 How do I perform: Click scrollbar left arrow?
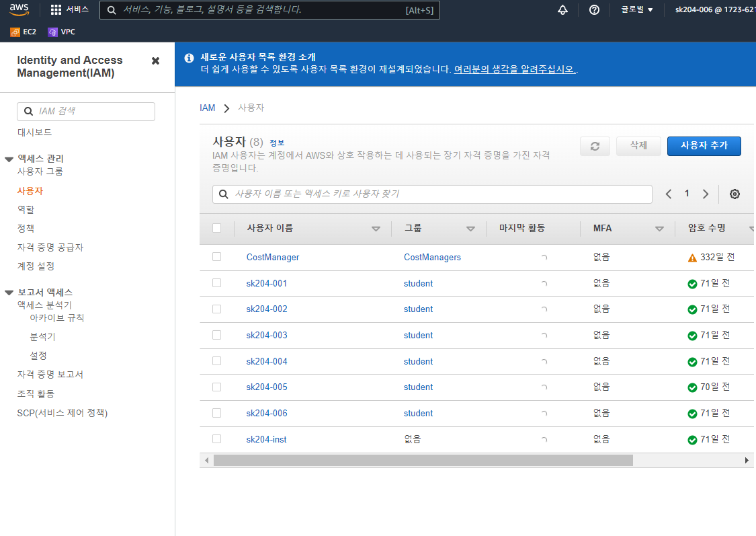(x=207, y=460)
